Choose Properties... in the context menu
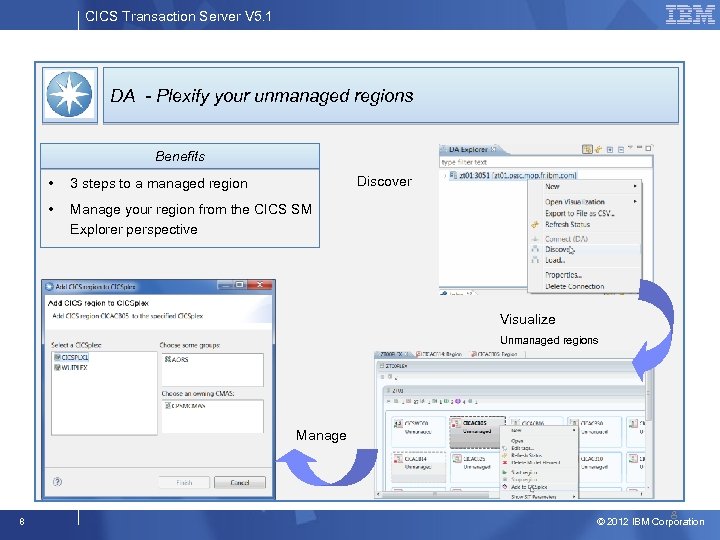 coord(585,275)
